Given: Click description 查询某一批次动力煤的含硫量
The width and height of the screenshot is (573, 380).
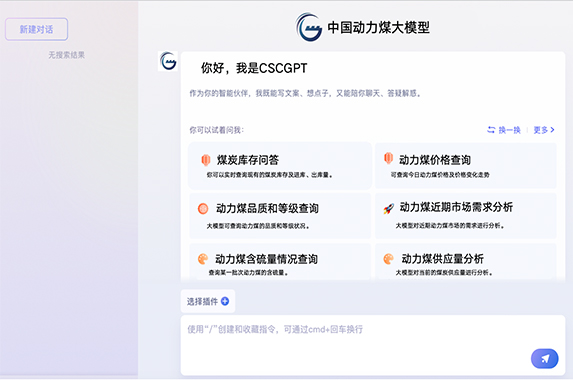Looking at the screenshot, I should [248, 273].
